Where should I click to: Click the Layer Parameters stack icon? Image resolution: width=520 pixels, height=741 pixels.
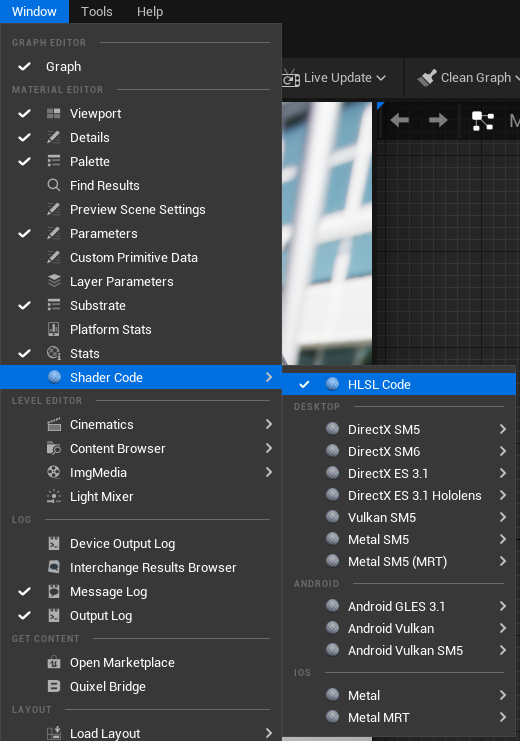coord(54,281)
